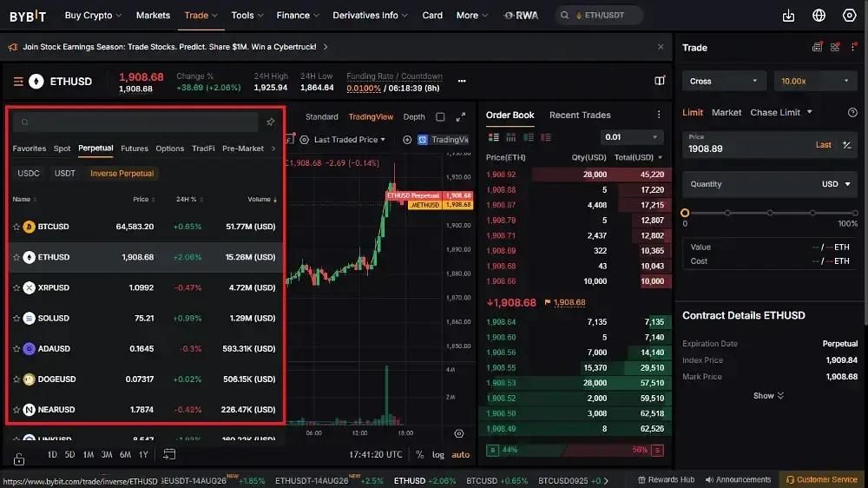This screenshot has height=488, width=868.
Task: Switch to the Options tab
Action: point(170,148)
